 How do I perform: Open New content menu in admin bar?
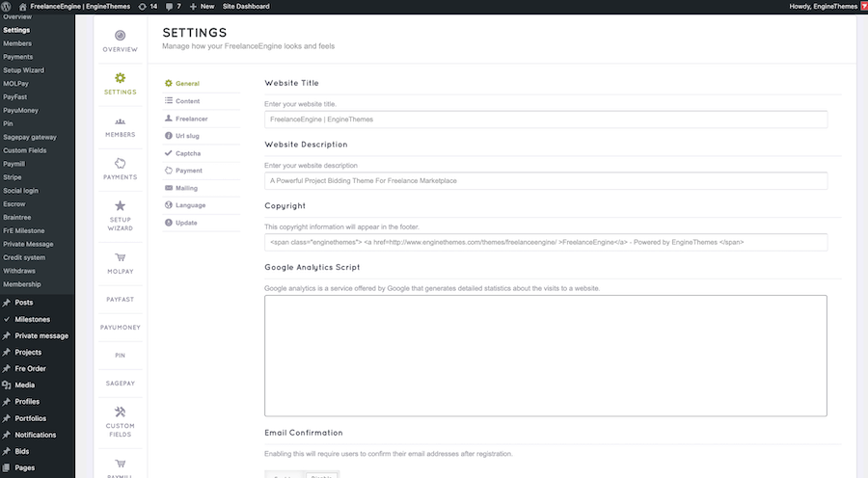pos(203,7)
